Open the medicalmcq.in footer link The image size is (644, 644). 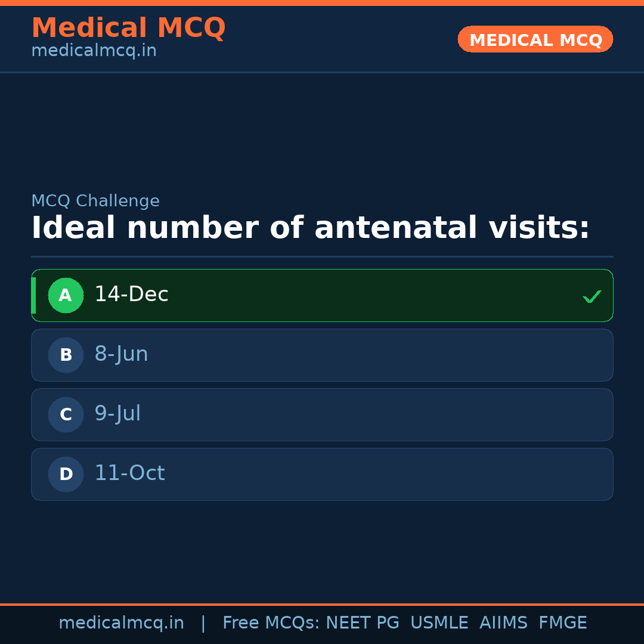point(122,623)
